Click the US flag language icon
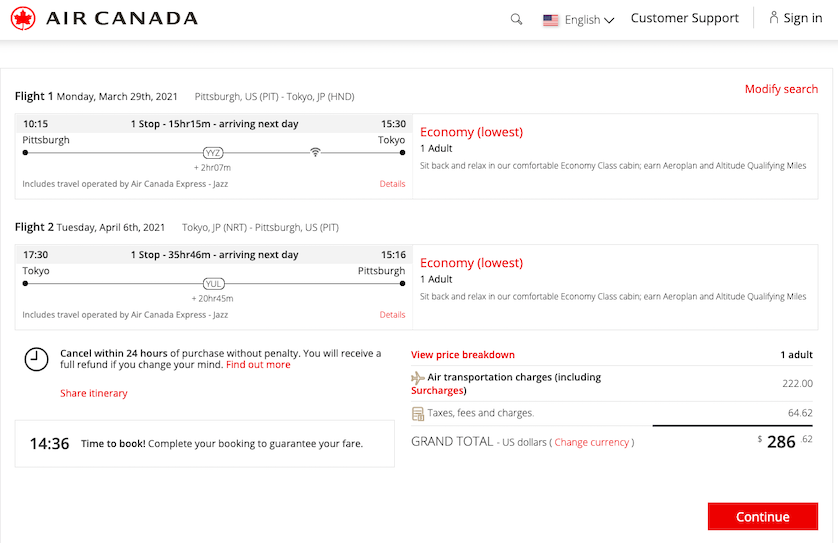838x543 pixels. (550, 20)
